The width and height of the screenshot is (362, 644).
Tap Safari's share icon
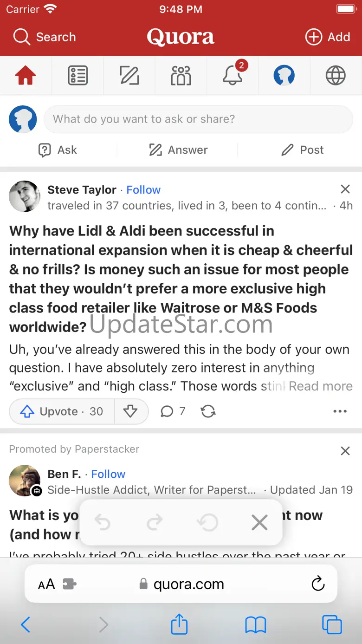click(179, 624)
